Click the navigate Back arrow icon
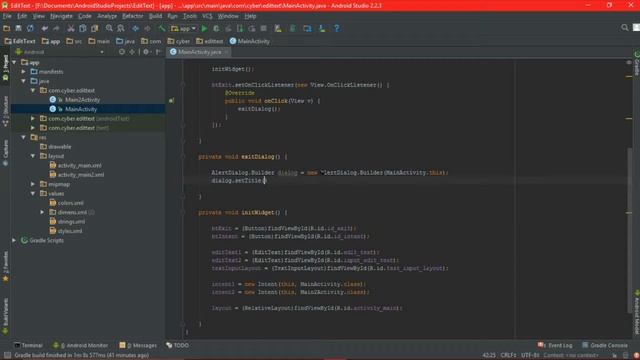This screenshot has width=640, height=360. pos(136,29)
